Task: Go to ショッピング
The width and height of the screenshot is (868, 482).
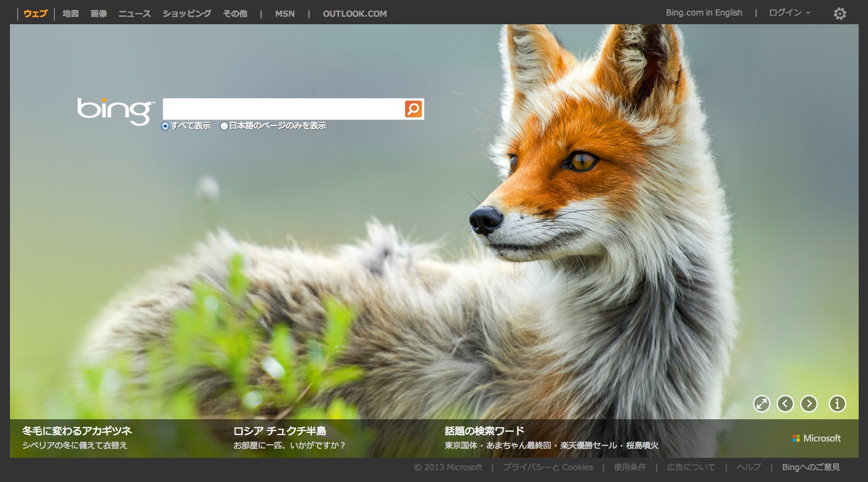Action: (187, 14)
